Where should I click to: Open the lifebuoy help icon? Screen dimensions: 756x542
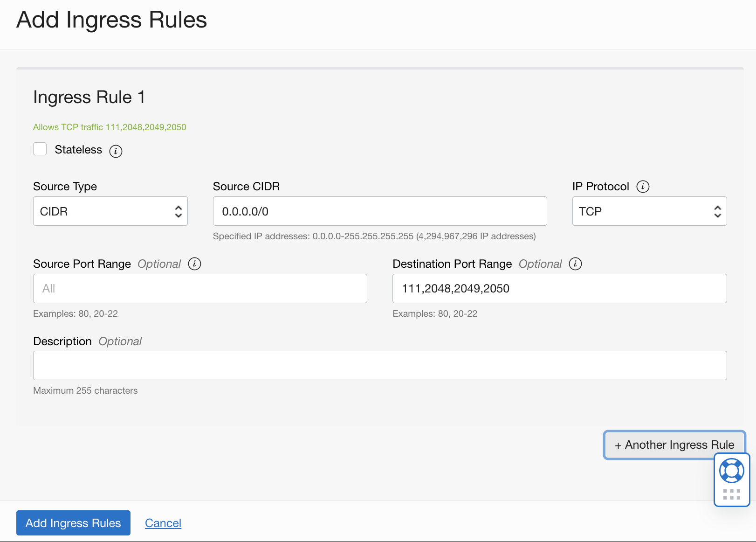[731, 471]
